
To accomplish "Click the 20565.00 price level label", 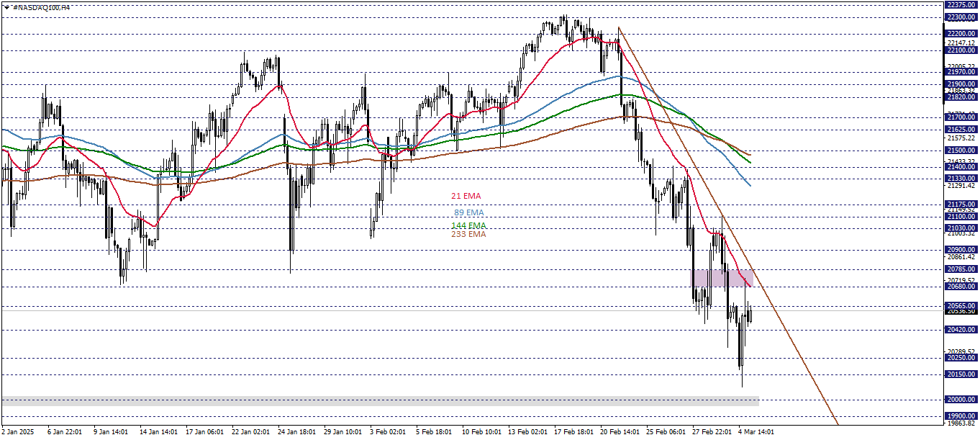I will tap(961, 305).
